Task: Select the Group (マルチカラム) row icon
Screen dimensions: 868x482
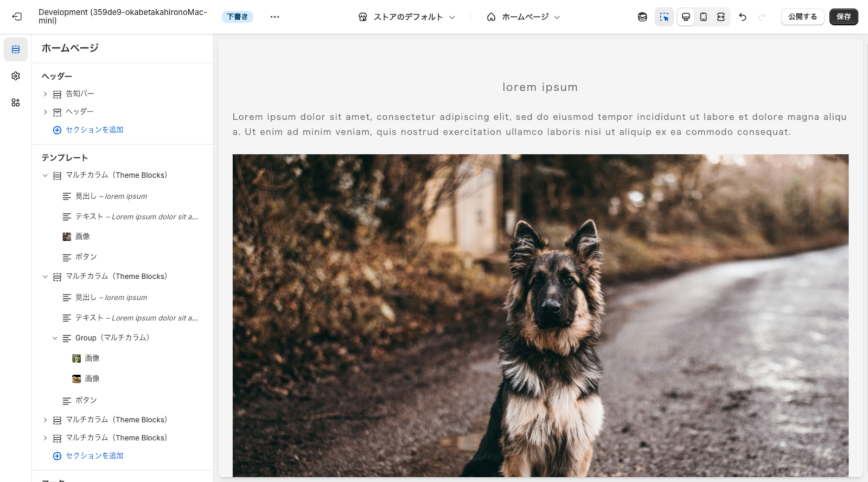Action: (67, 338)
